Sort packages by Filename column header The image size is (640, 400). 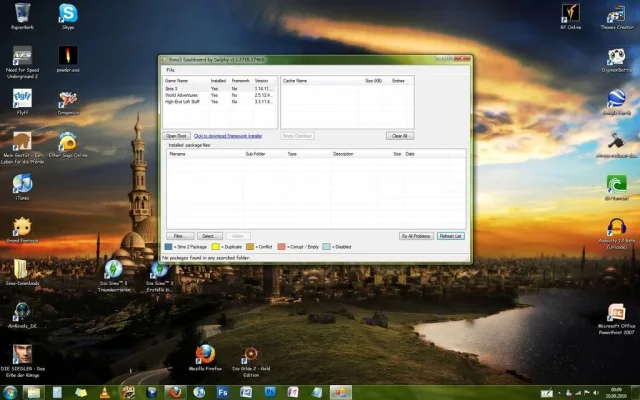coord(205,154)
